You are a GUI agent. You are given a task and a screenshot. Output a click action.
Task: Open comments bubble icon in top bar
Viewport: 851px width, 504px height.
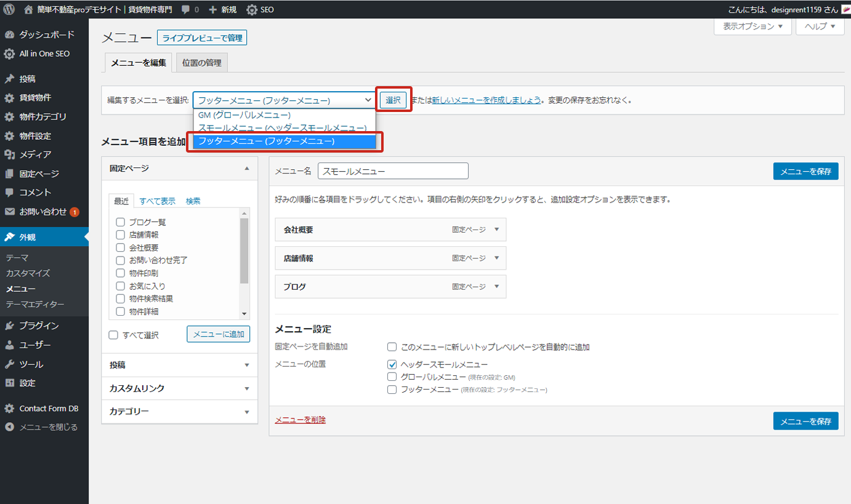[186, 10]
